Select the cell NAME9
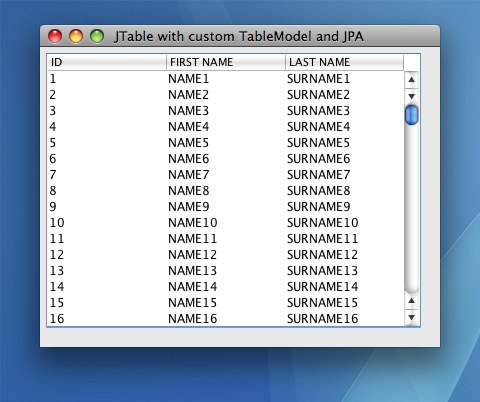The height and width of the screenshot is (402, 480). [x=226, y=207]
